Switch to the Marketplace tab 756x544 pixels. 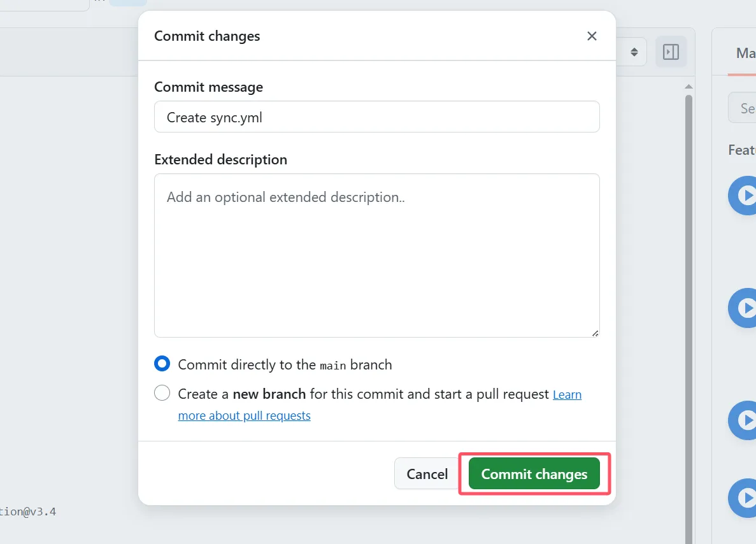(x=745, y=54)
